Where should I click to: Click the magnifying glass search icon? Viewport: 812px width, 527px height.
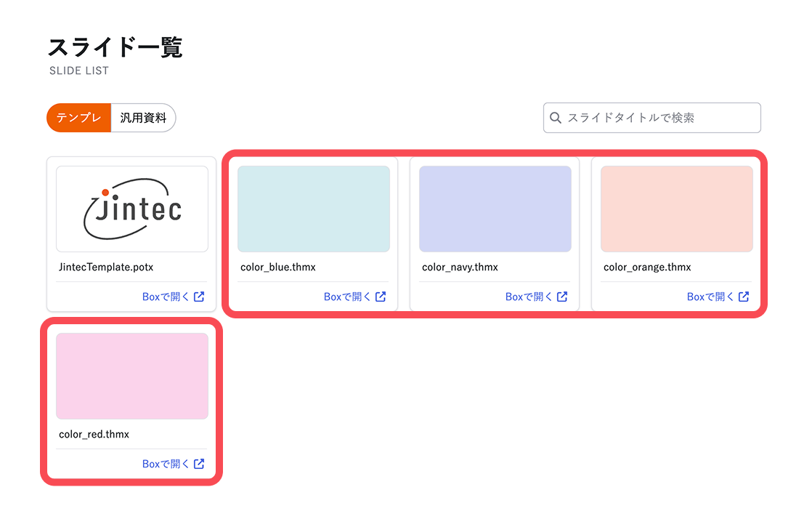pyautogui.click(x=556, y=118)
